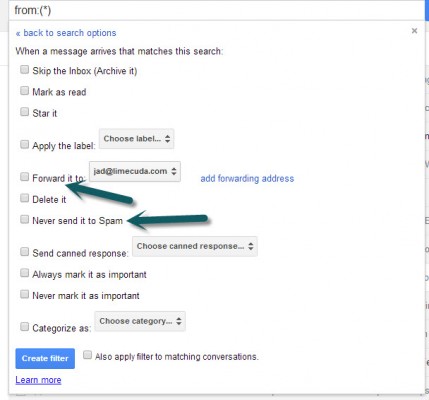Image resolution: width=429 pixels, height=400 pixels.
Task: Enable Forward it to checkbox
Action: click(24, 177)
